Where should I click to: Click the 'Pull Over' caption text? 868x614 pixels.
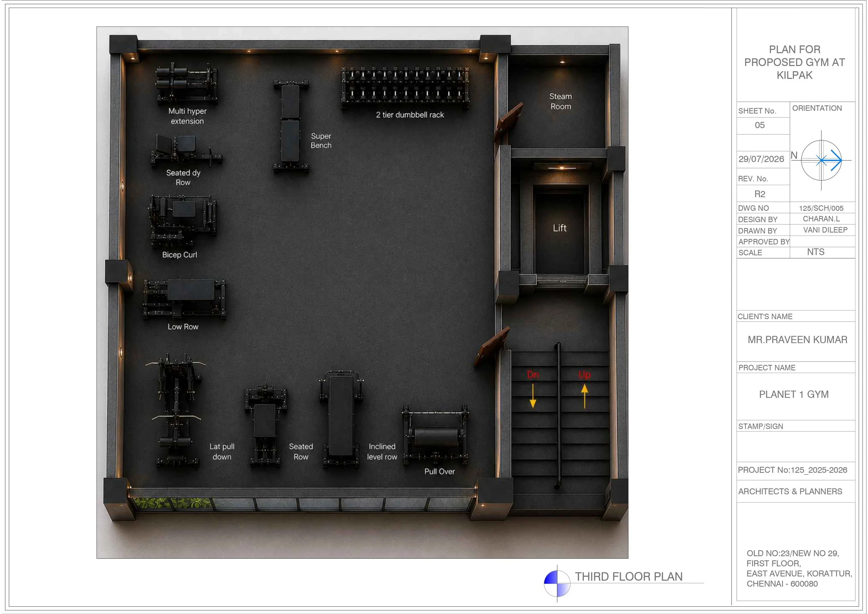[439, 472]
